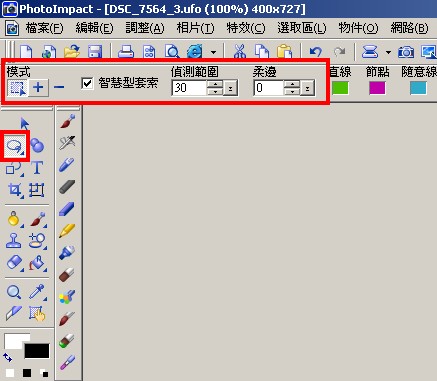Click green 直線 color swatch

click(x=340, y=88)
